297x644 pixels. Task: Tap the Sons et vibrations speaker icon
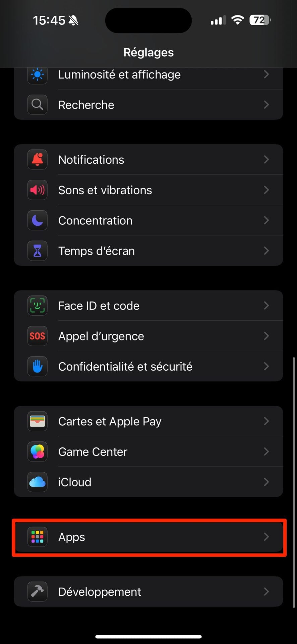point(37,190)
